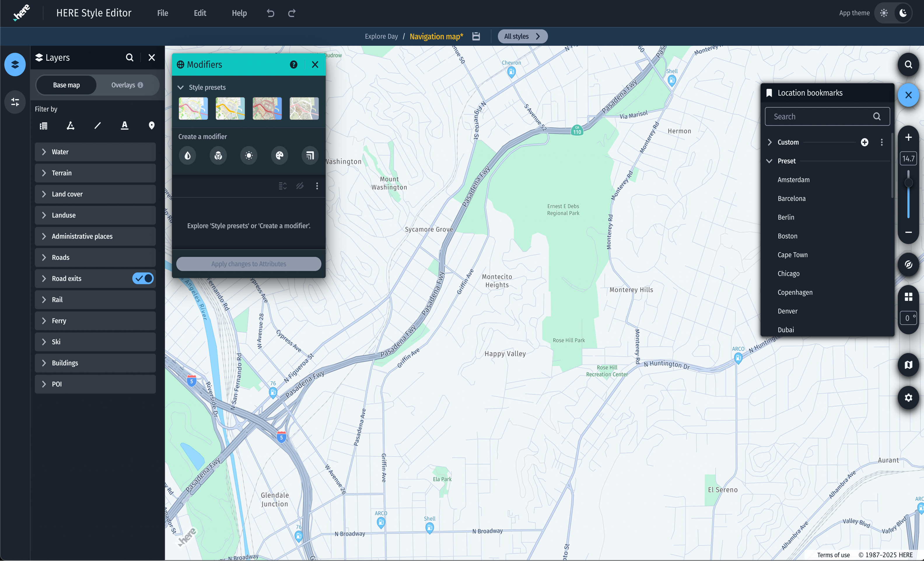Create a brightness modifier
Image resolution: width=924 pixels, height=561 pixels.
click(248, 155)
